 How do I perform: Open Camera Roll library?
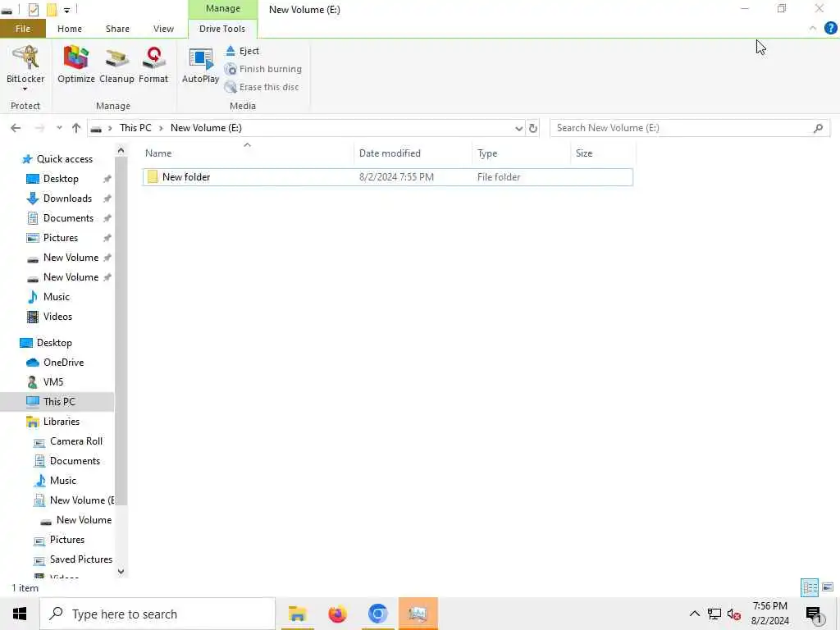point(75,441)
